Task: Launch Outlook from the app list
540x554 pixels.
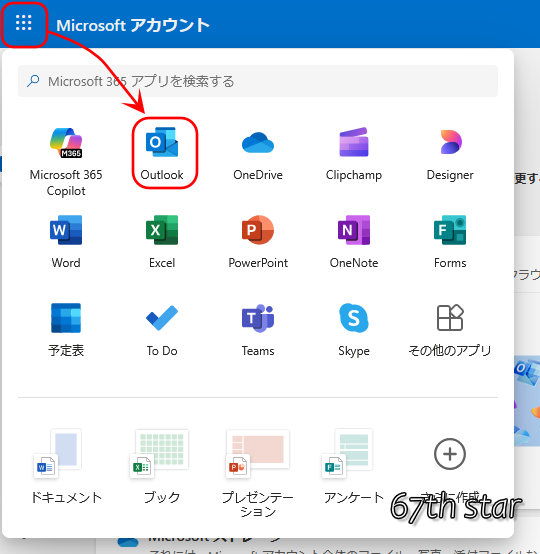Action: click(162, 154)
